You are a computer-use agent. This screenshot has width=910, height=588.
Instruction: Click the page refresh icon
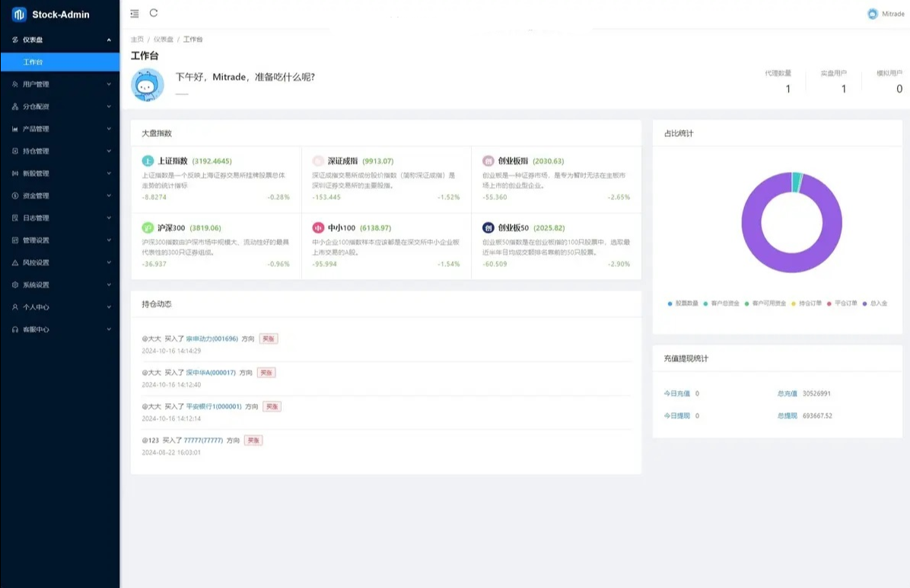click(x=153, y=13)
